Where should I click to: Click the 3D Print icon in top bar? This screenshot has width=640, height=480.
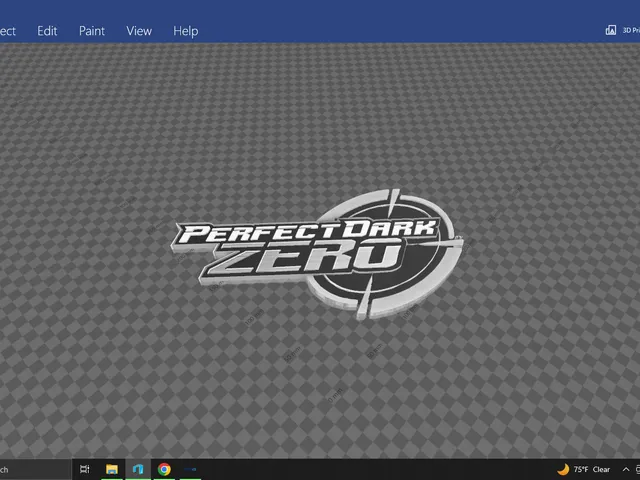(611, 30)
